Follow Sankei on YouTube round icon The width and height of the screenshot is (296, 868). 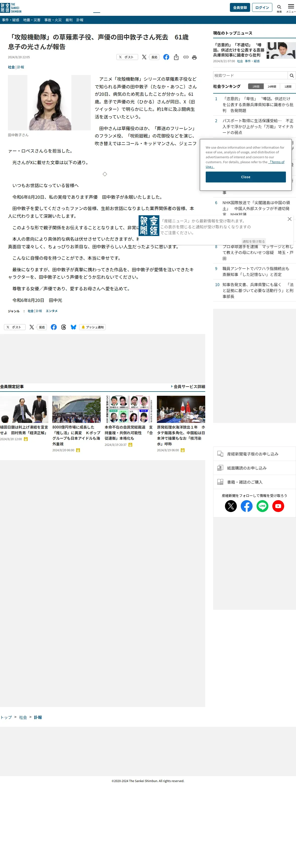[278, 506]
